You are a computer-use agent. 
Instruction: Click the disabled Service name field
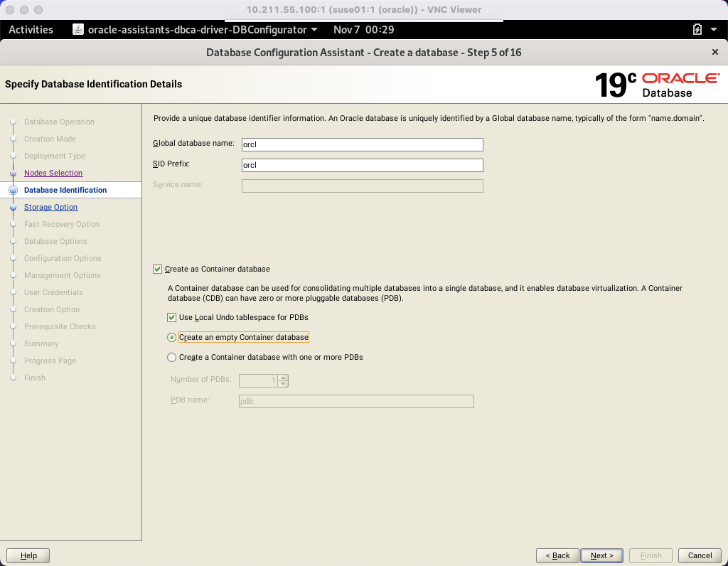[362, 186]
